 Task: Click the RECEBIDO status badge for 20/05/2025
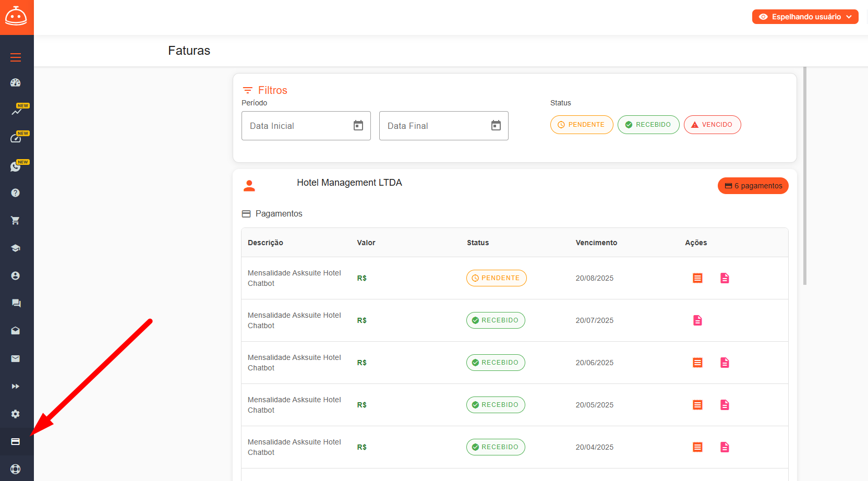coord(496,405)
